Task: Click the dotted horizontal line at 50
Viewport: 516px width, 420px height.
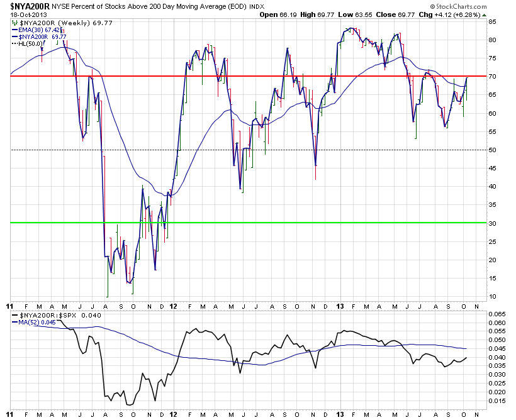Action: [x=249, y=150]
